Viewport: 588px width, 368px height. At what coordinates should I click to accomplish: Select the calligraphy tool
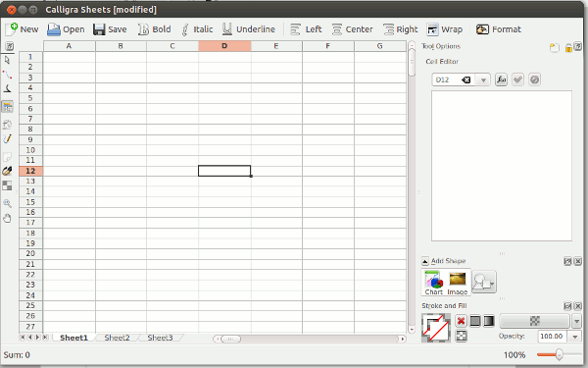7,88
